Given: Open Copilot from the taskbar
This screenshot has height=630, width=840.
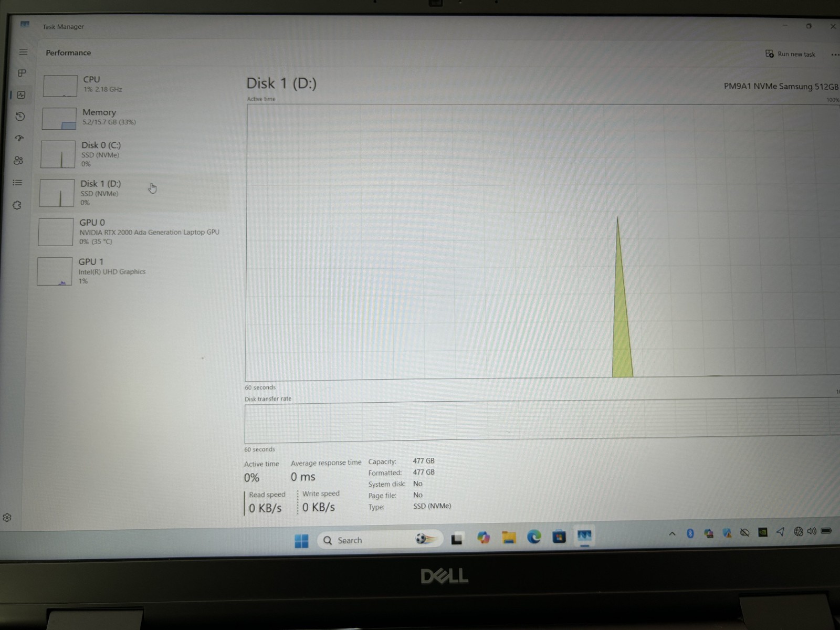Looking at the screenshot, I should [483, 538].
